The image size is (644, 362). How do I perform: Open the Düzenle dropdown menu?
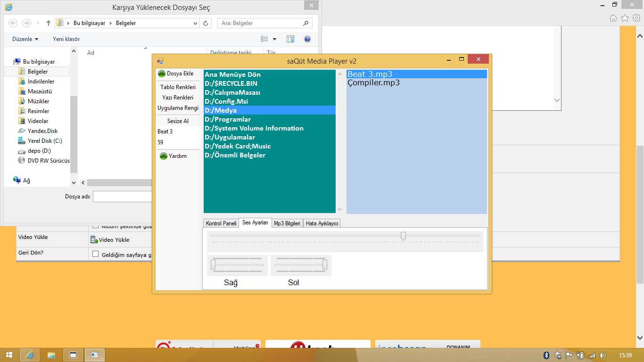pos(25,39)
